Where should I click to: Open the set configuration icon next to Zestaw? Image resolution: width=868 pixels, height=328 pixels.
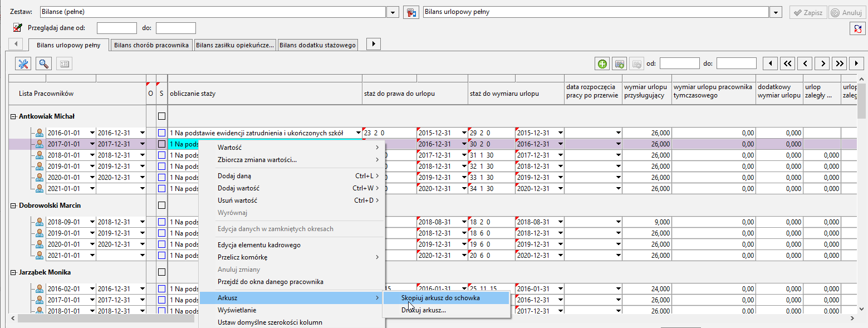[410, 12]
